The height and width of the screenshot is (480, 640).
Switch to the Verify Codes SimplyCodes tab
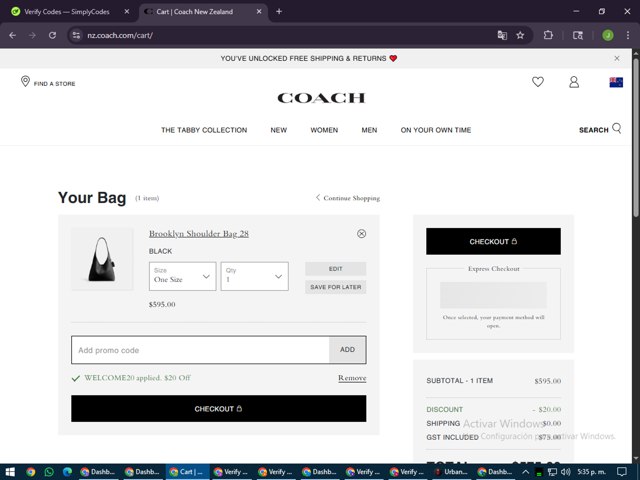(x=66, y=11)
